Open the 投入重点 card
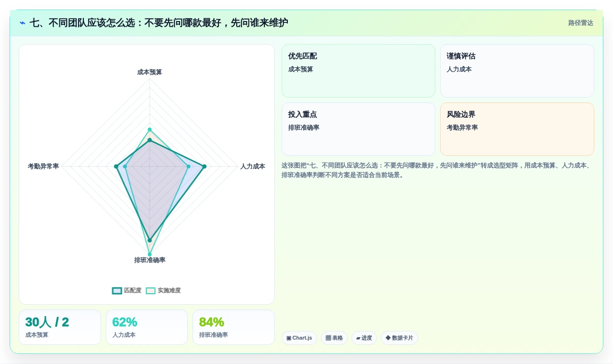This screenshot has width=613, height=364. (x=358, y=129)
